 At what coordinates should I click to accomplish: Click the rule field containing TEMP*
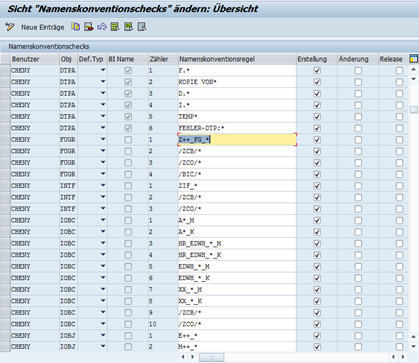point(237,117)
